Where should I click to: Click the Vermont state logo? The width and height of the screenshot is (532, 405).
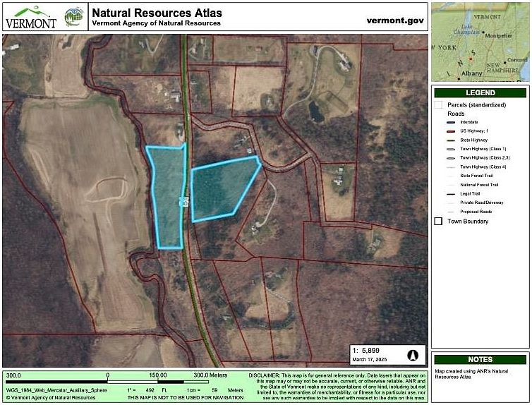tap(31, 18)
